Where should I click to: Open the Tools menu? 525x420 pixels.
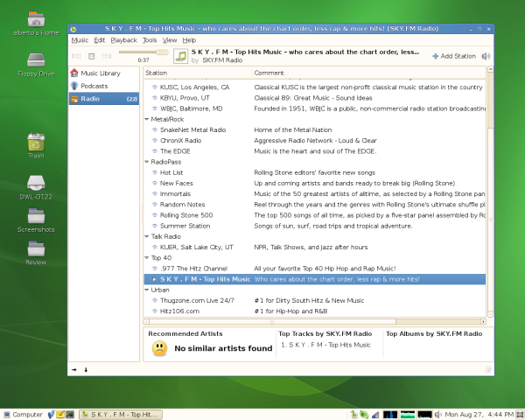click(150, 40)
